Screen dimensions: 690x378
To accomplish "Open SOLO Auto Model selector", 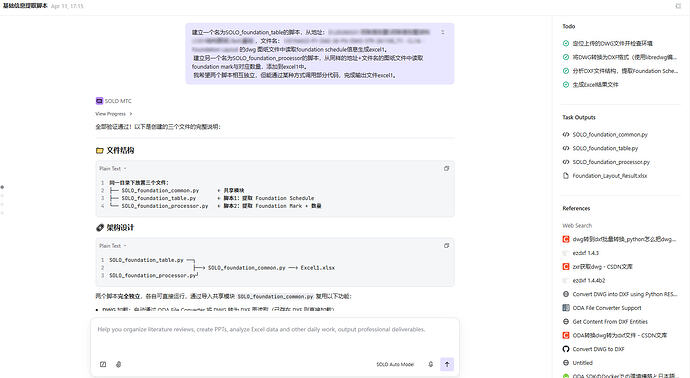I will [395, 364].
